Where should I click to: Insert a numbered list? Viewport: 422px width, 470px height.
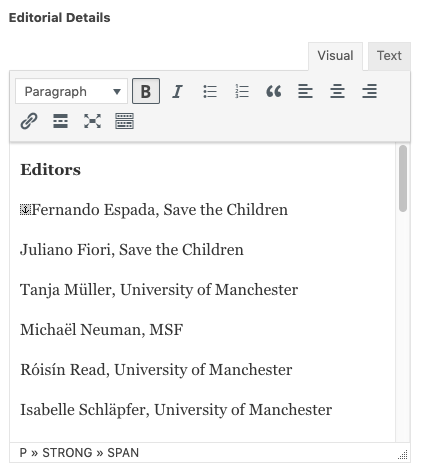coord(242,91)
